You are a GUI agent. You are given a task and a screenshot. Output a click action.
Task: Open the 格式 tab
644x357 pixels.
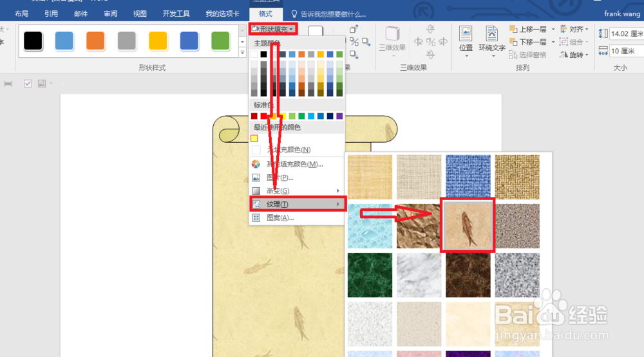click(265, 14)
